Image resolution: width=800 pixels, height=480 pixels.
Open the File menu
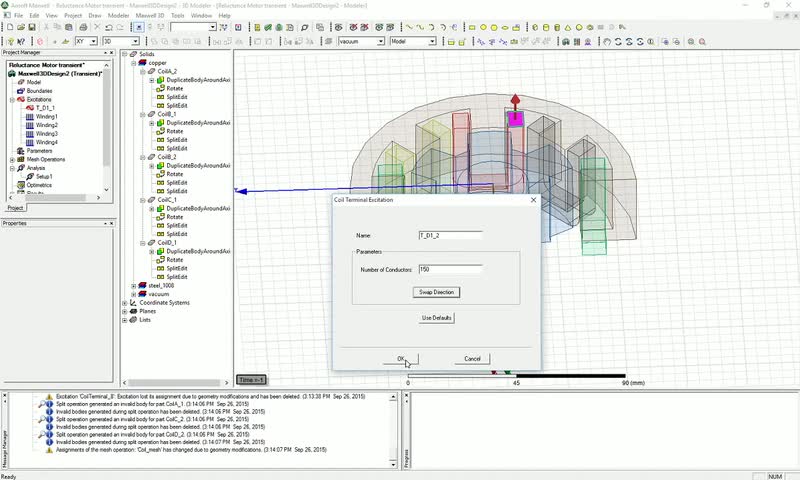pyautogui.click(x=18, y=16)
